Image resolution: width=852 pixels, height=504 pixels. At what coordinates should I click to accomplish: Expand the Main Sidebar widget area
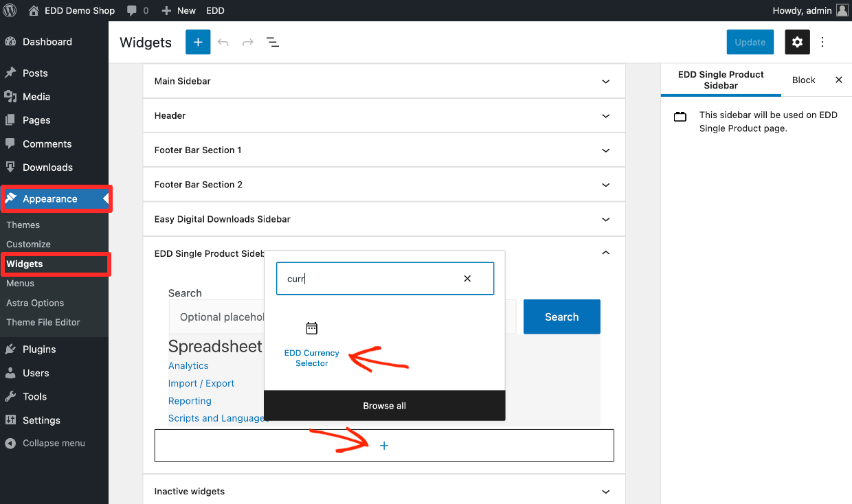(384, 81)
